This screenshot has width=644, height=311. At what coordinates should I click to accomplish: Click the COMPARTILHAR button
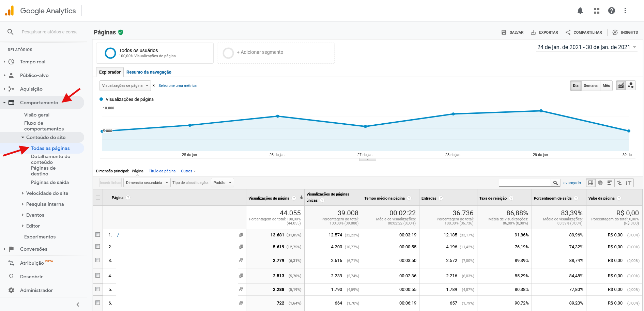[x=584, y=32]
